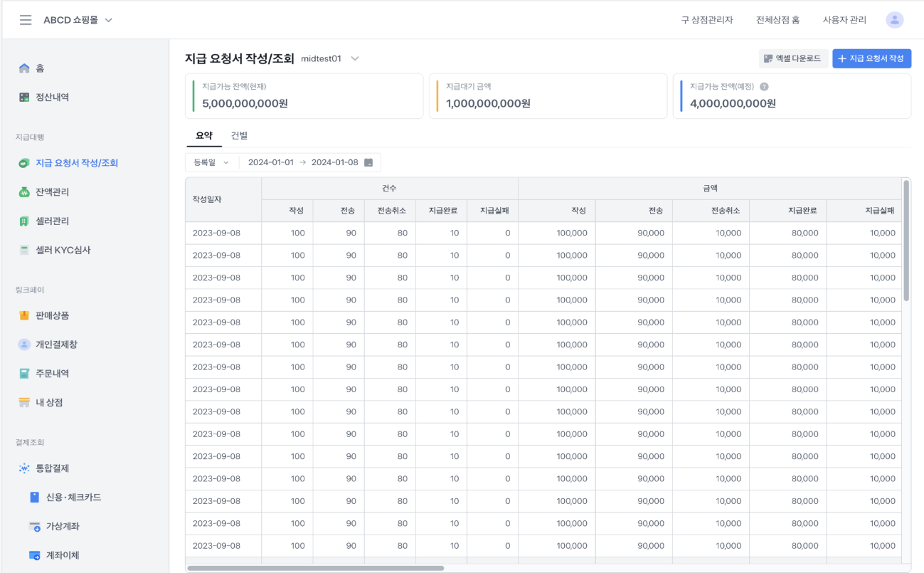The width and height of the screenshot is (924, 573).
Task: Click the 지급 요청서 작성 button
Action: (871, 58)
